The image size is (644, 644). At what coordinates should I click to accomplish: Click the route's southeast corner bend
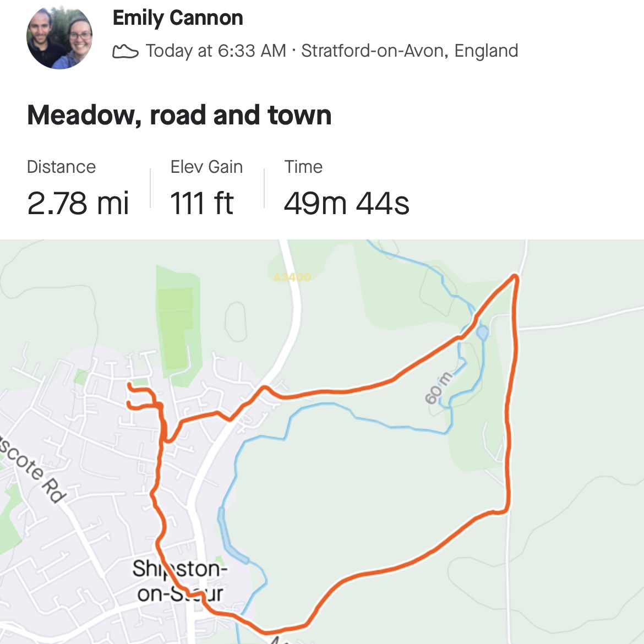pyautogui.click(x=505, y=511)
